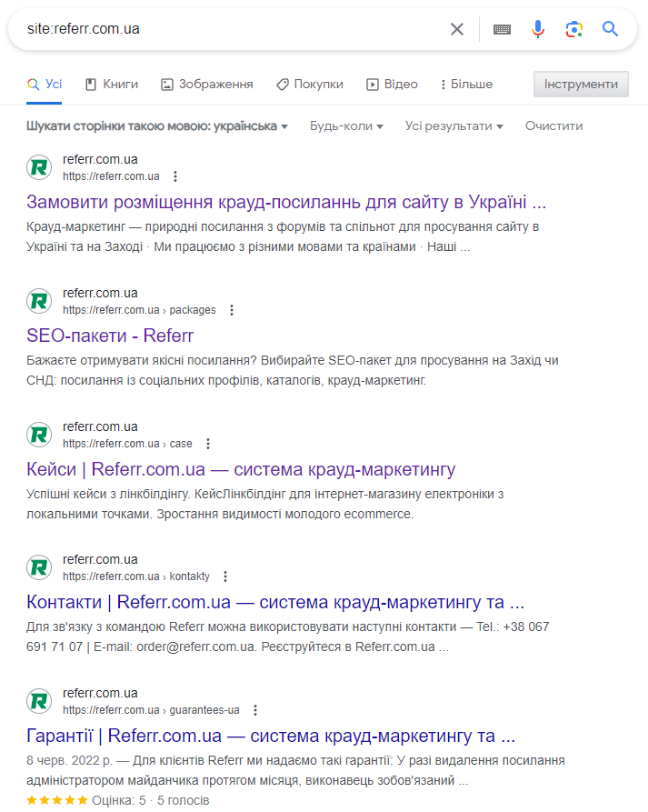Open three-dot menu for packages result
648x812 pixels.
pos(232,310)
